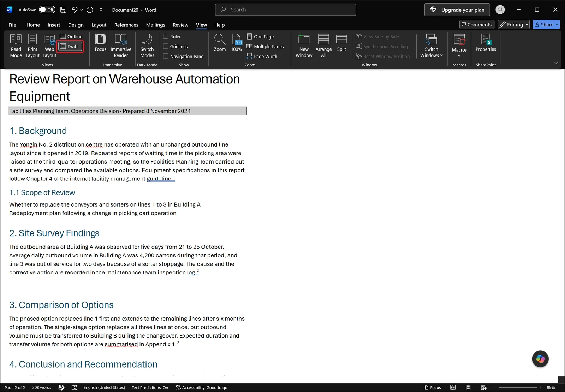This screenshot has width=565, height=392.
Task: Click Upgrade your plan button
Action: point(457,10)
